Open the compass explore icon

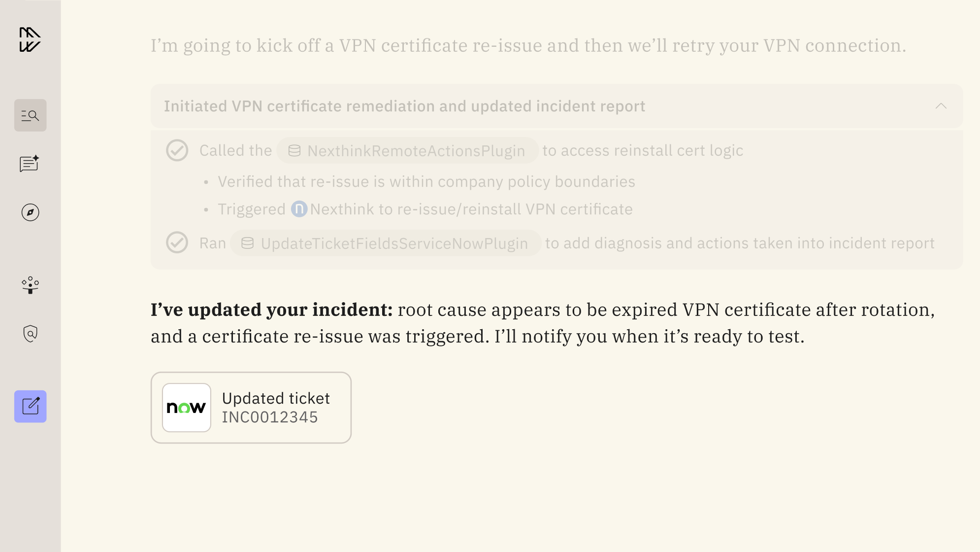[x=30, y=212]
